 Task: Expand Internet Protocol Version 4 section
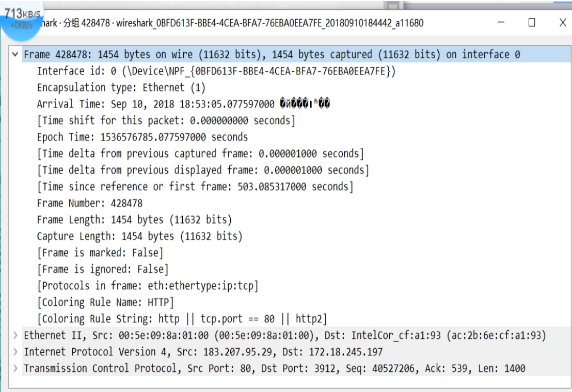tap(15, 352)
